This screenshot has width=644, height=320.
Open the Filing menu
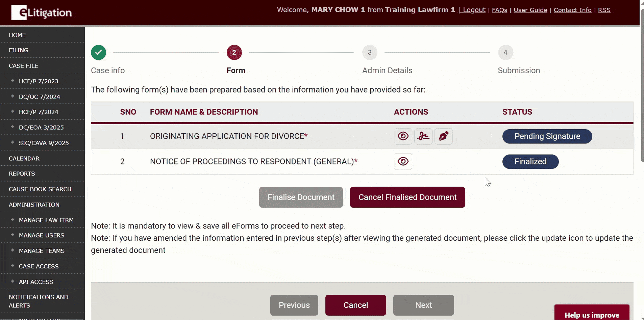(19, 50)
